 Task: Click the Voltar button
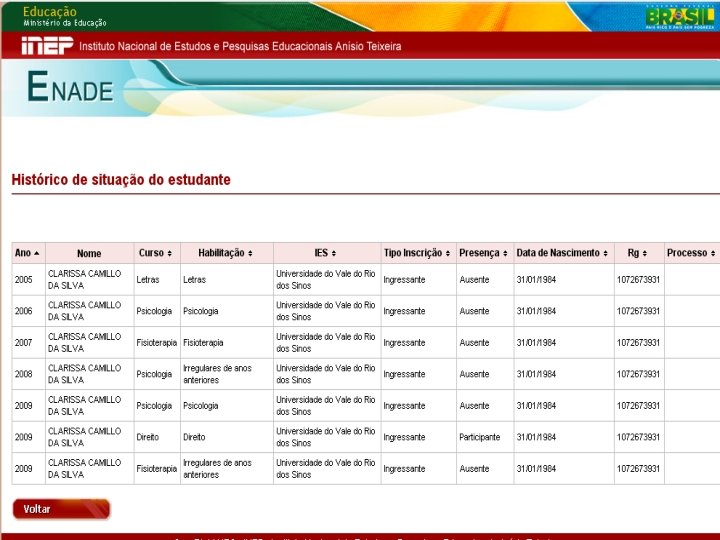(x=62, y=509)
